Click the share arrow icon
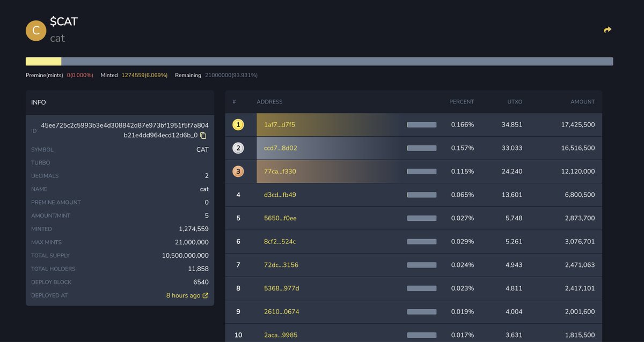The height and width of the screenshot is (342, 644). 608,30
